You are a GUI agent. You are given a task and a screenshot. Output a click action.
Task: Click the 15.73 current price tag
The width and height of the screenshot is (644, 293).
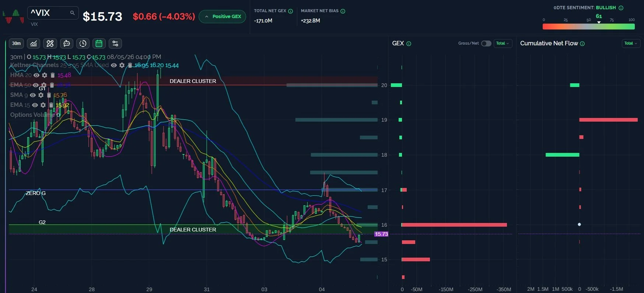click(x=381, y=234)
